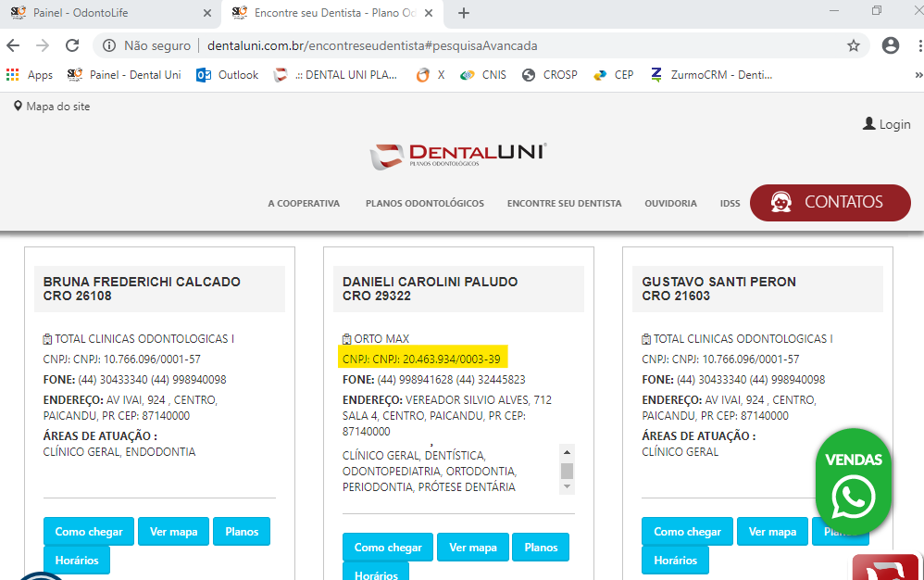924x580 pixels.
Task: Open 'ENCONTRE SEU DENTISTA' menu item
Action: pos(565,203)
